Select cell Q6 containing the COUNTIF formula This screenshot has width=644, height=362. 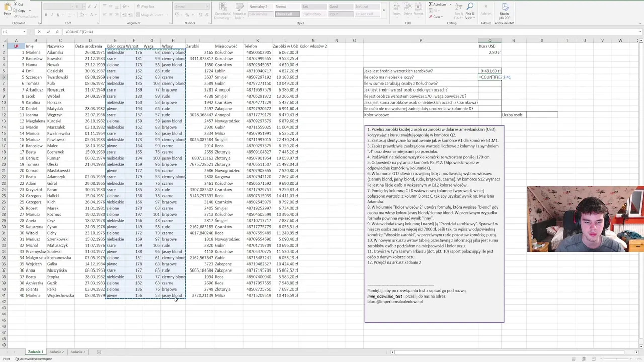coord(489,77)
